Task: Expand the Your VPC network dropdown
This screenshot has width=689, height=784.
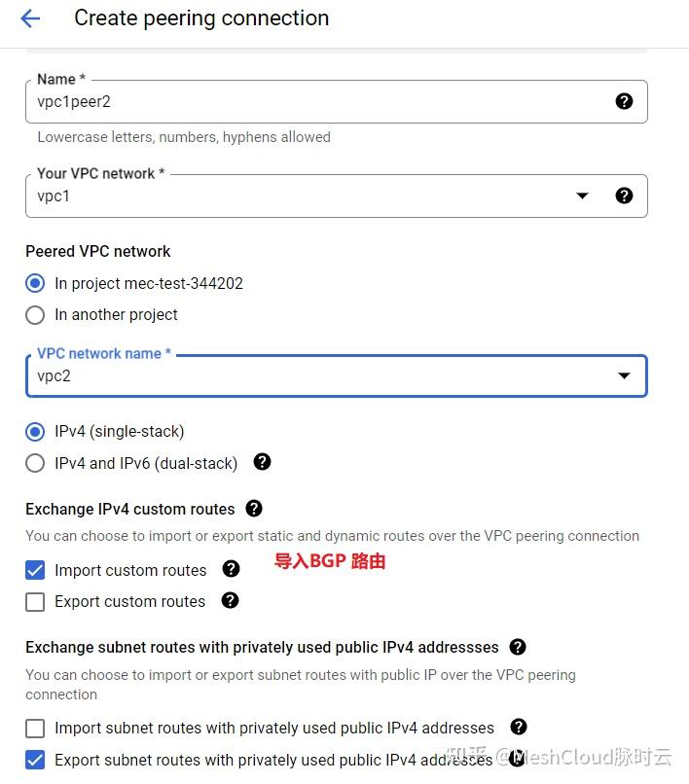Action: 582,196
